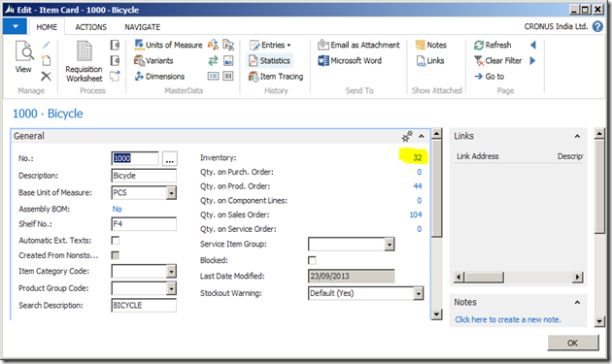The height and width of the screenshot is (364, 612).
Task: Click in the Shelf No. field
Action: pyautogui.click(x=144, y=224)
